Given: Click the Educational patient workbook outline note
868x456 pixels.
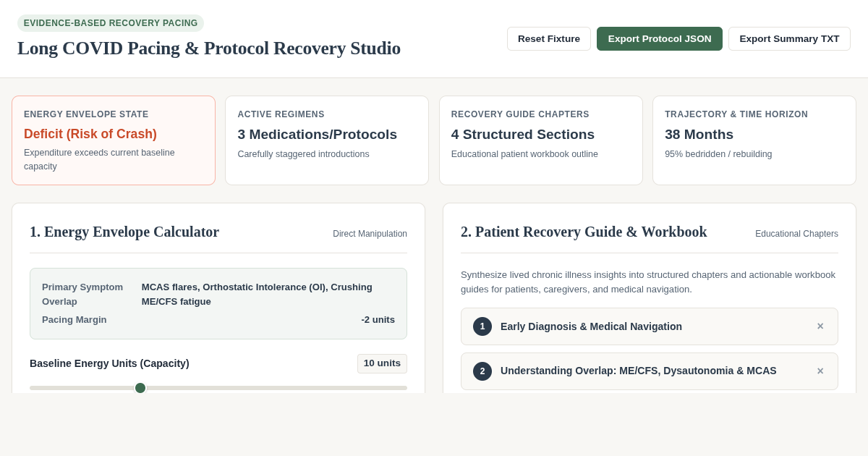Looking at the screenshot, I should point(524,154).
